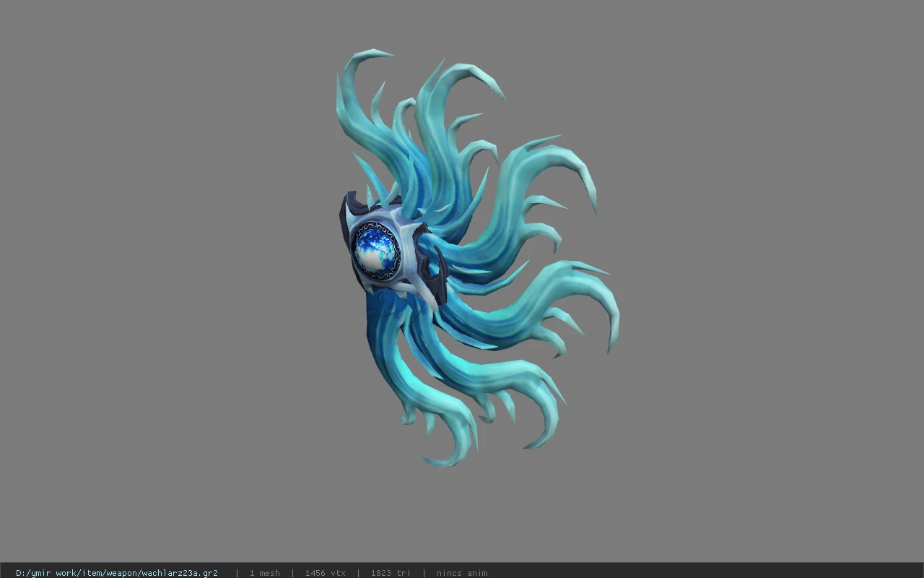Click the file path wachlarz23a.gr2 in status bar
The height and width of the screenshot is (578, 924).
117,573
